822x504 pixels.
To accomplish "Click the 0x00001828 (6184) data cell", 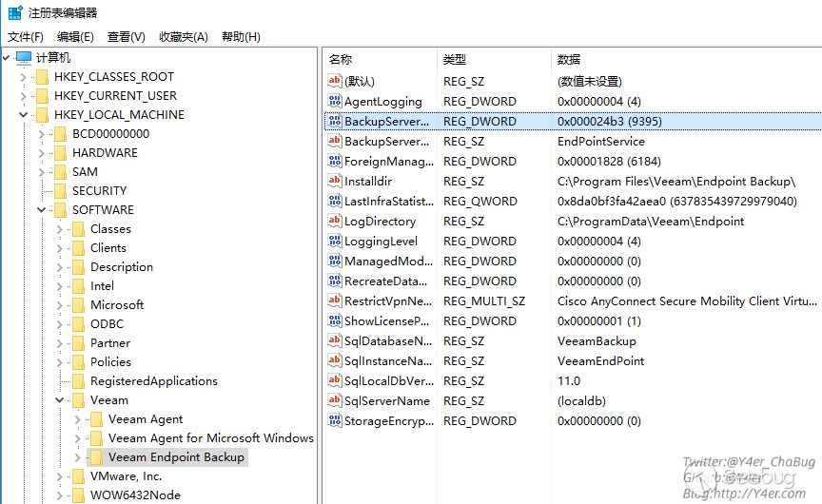I will coord(609,161).
